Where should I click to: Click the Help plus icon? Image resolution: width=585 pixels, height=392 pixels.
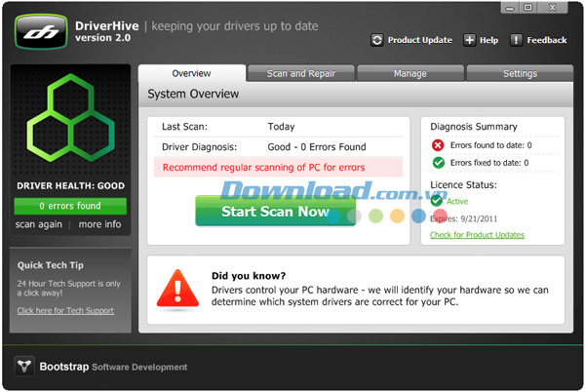(x=469, y=40)
